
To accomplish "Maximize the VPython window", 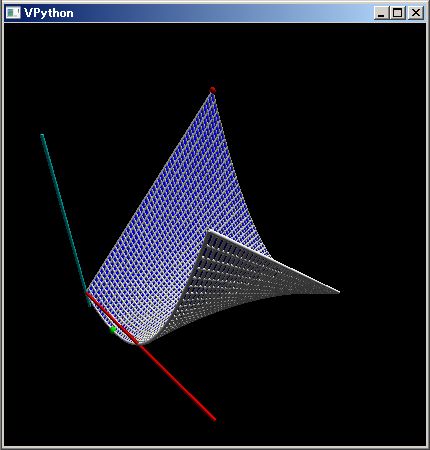I will click(398, 13).
